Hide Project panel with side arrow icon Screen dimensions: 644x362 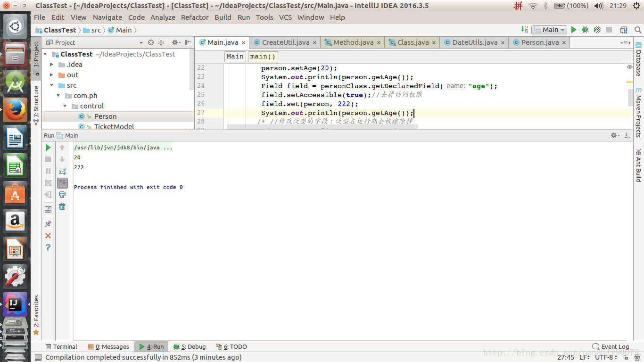coord(187,42)
